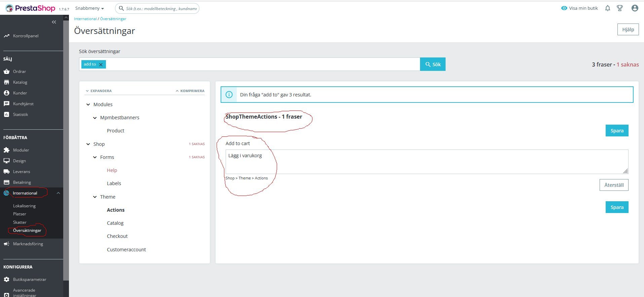Collapse the International menu section

coord(58,193)
